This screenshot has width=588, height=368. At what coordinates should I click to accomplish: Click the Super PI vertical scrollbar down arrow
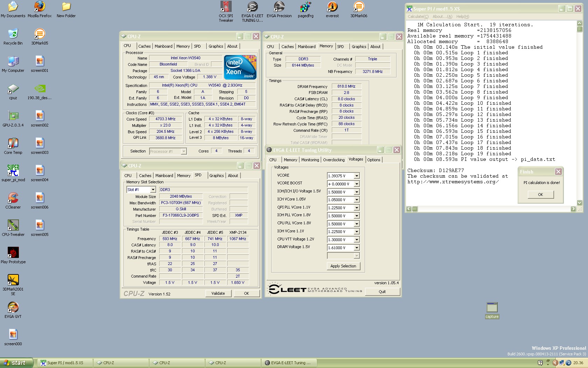pyautogui.click(x=579, y=203)
